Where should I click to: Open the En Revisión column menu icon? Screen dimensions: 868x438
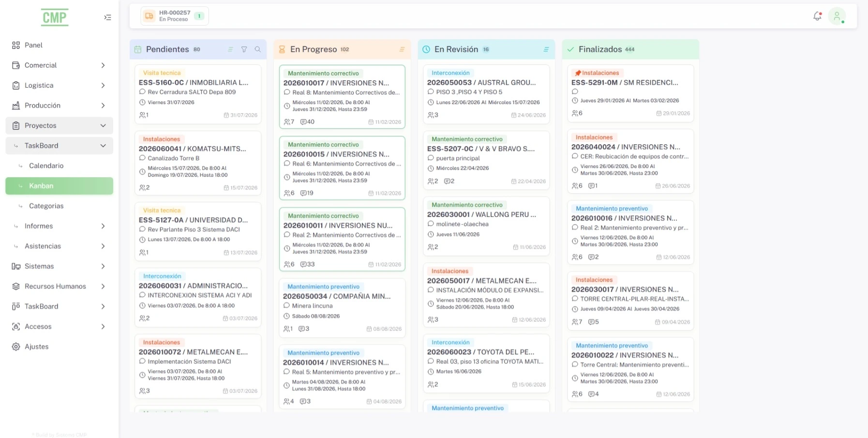(546, 49)
